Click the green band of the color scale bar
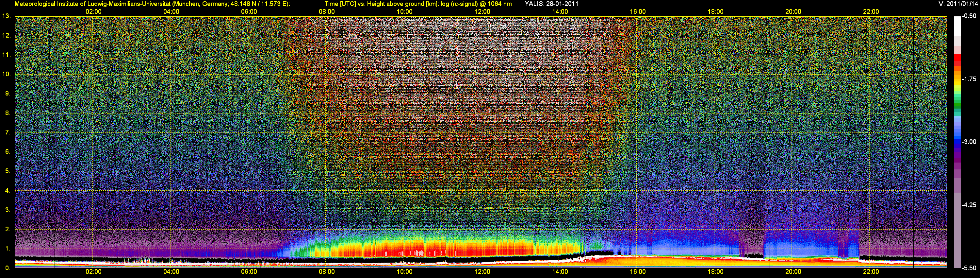 957,105
